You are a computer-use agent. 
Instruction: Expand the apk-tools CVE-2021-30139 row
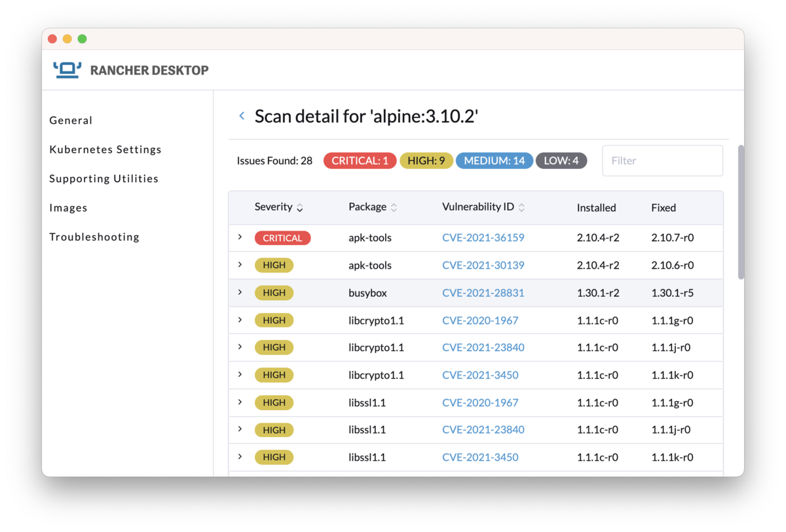(240, 265)
